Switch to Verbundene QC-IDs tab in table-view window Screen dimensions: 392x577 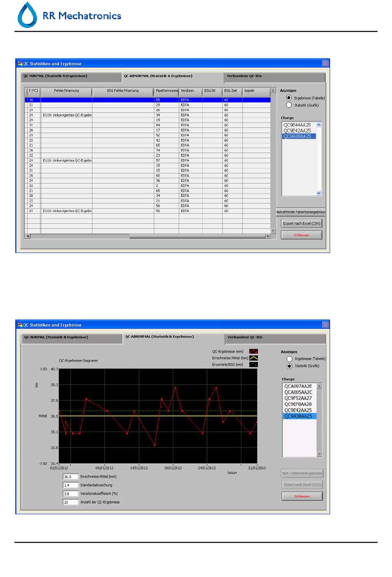click(x=275, y=77)
